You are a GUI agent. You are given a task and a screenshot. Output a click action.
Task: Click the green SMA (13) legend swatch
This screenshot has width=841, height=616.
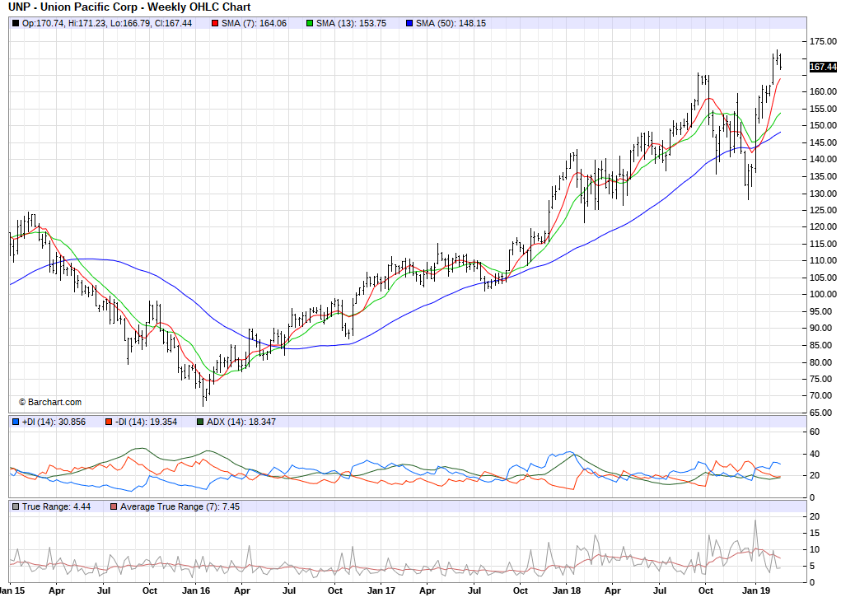(x=310, y=23)
